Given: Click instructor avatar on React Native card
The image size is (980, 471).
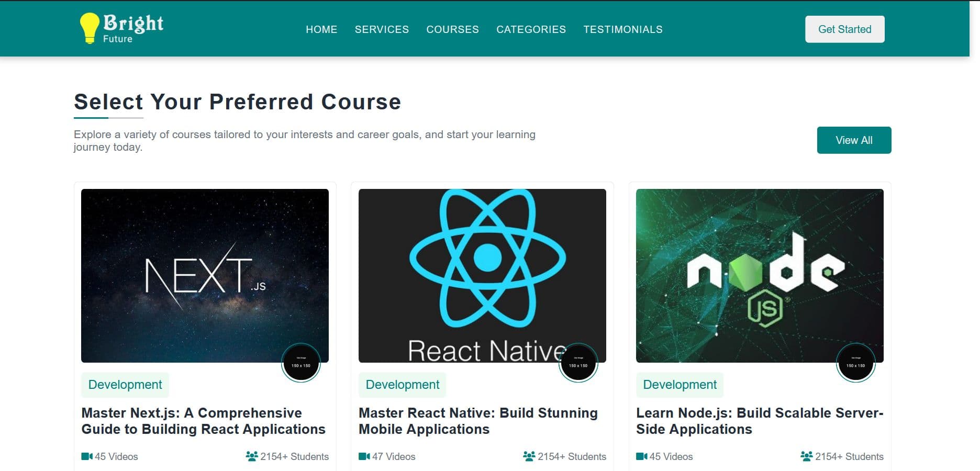Looking at the screenshot, I should (x=578, y=363).
